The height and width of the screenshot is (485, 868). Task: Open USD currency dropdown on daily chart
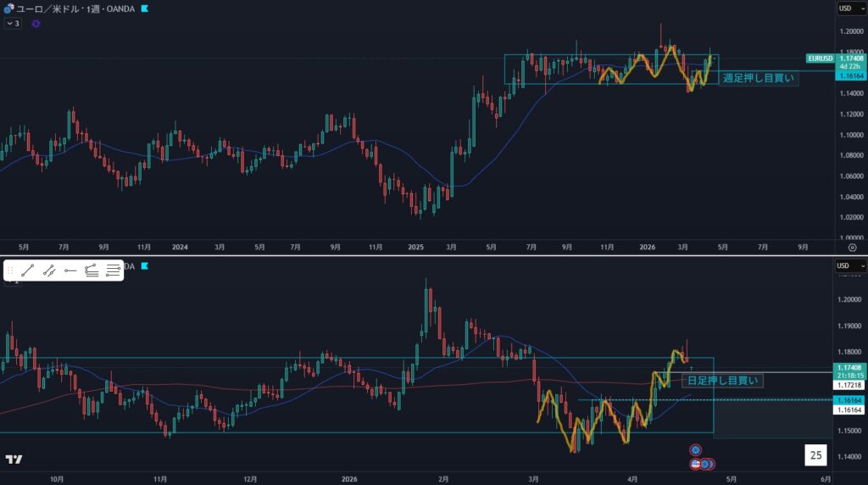[850, 266]
